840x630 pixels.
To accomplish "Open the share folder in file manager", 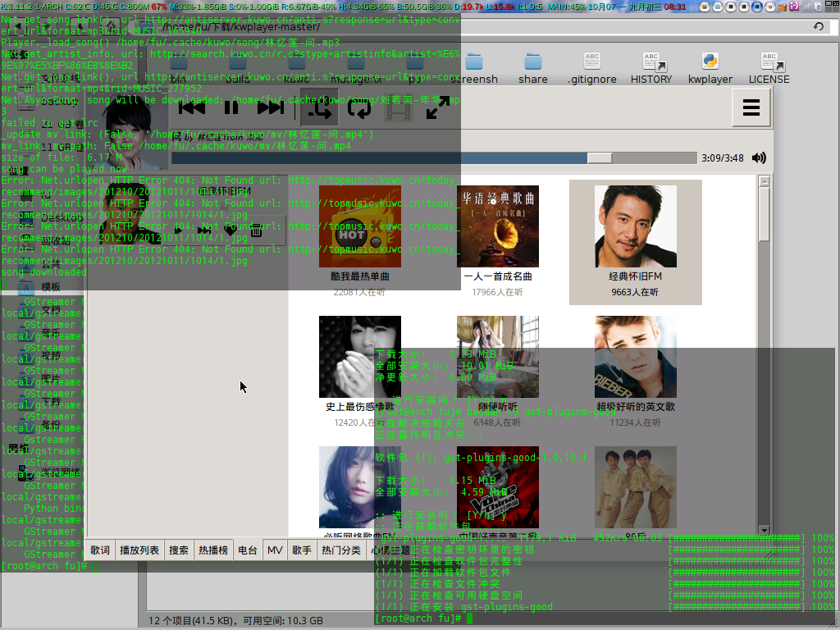I will pos(533,69).
